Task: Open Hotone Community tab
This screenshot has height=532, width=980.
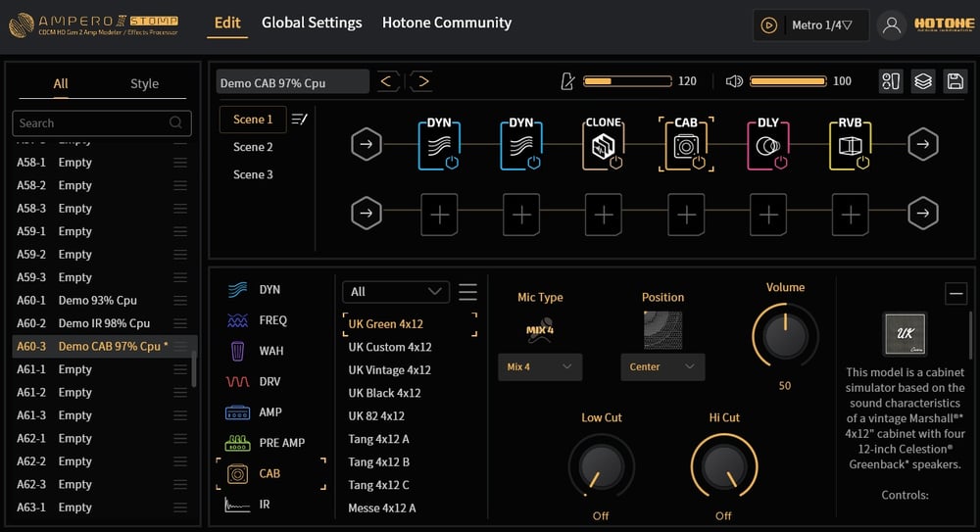Action: (446, 24)
